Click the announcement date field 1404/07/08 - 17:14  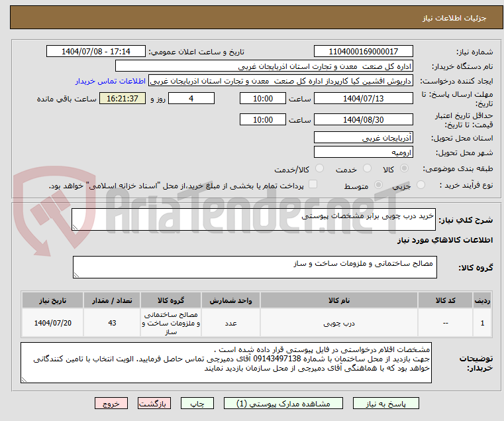[96, 52]
